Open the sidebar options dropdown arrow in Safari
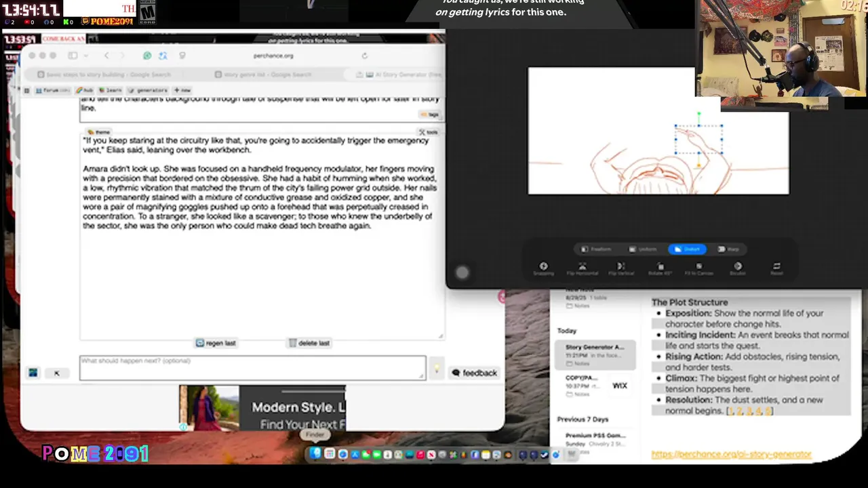The height and width of the screenshot is (488, 868). (85, 56)
